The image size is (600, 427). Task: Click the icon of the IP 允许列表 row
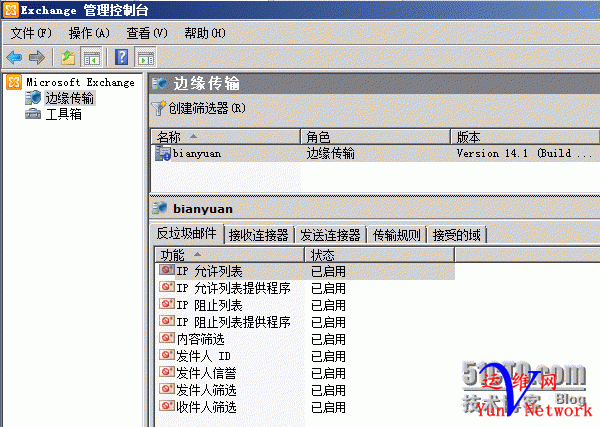[x=167, y=270]
